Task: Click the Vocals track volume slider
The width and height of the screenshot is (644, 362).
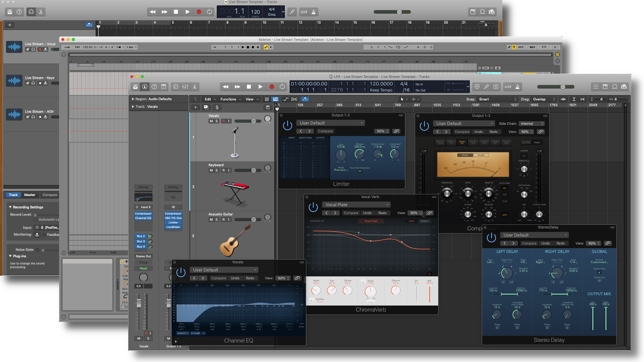Action: (254, 121)
